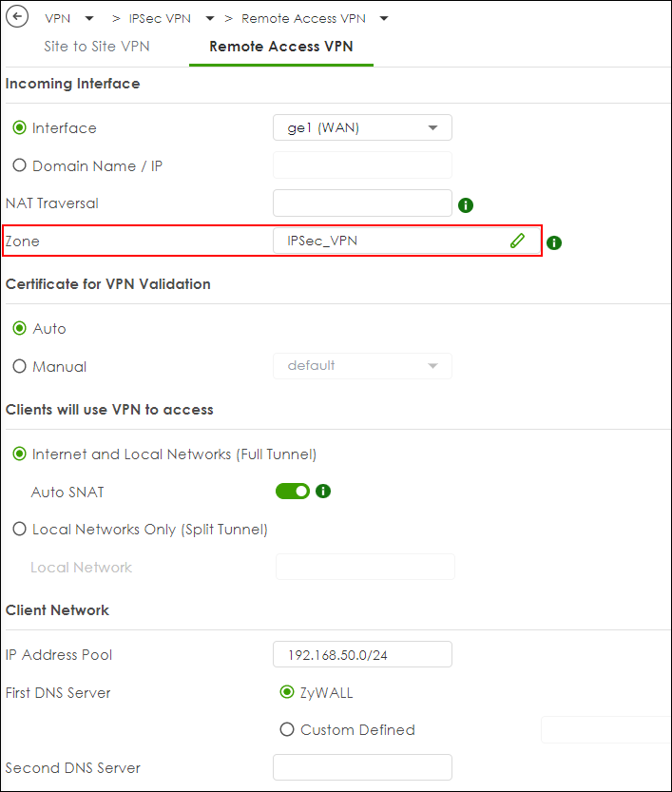Expand the IPSec VPN breadcrumb dropdown arrow
Viewport: 672px width, 792px height.
coord(210,19)
